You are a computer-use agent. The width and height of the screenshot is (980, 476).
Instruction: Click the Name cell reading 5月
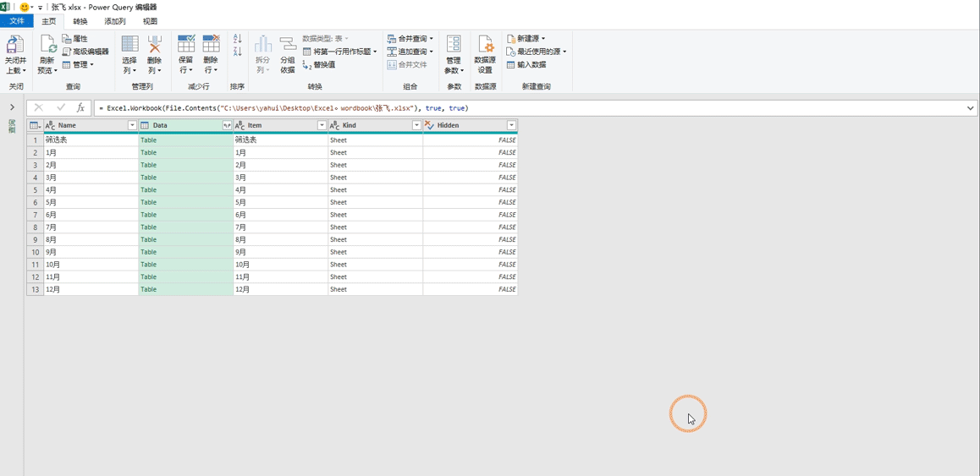[x=91, y=202]
